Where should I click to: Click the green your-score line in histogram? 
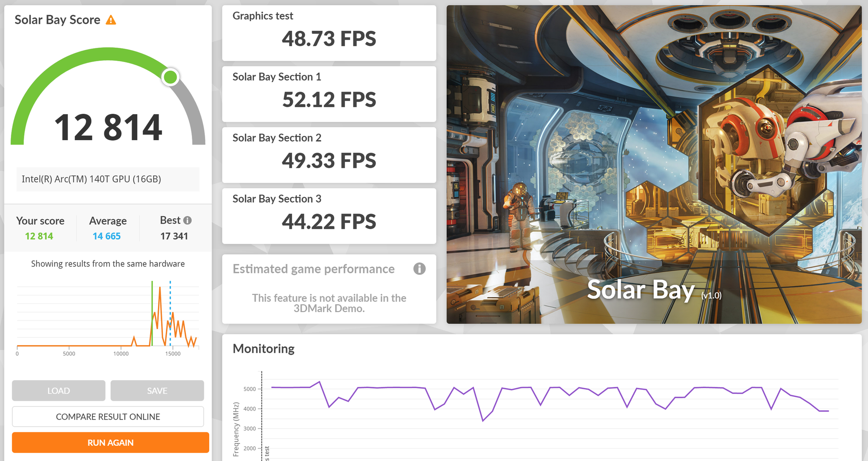(152, 313)
